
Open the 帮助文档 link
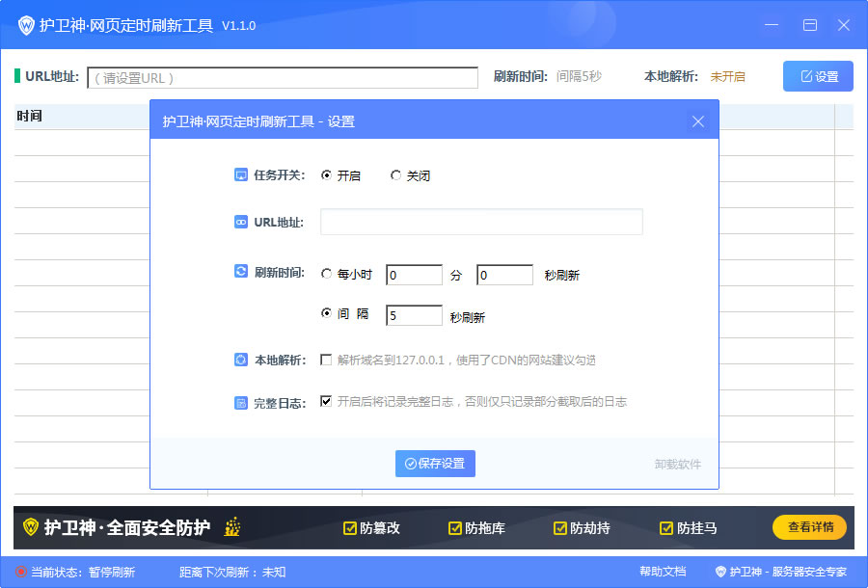[662, 571]
